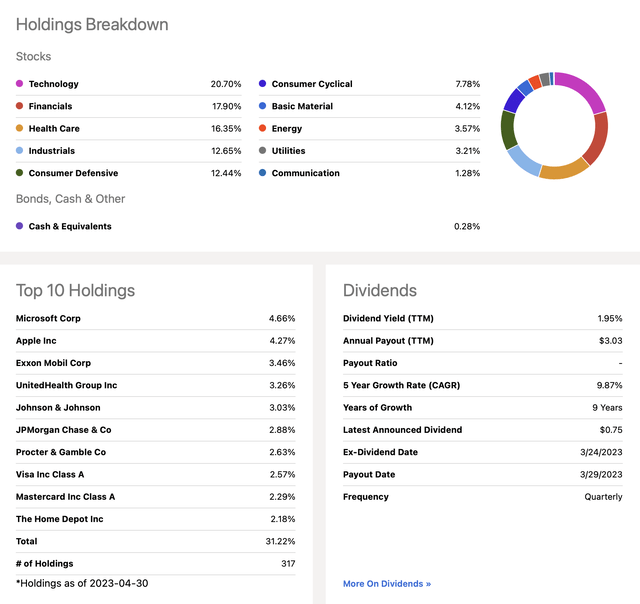
Task: Click the Consumer Cyclical legend dot
Action: pos(262,84)
